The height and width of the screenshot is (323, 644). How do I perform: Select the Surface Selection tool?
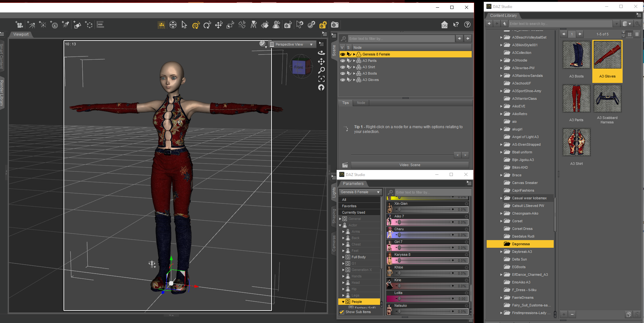[265, 25]
